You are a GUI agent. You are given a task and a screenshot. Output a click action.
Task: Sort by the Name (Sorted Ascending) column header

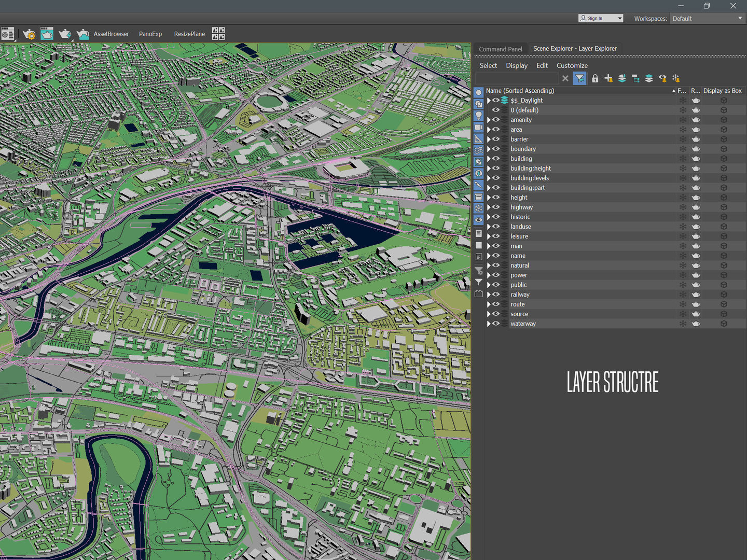tap(581, 90)
